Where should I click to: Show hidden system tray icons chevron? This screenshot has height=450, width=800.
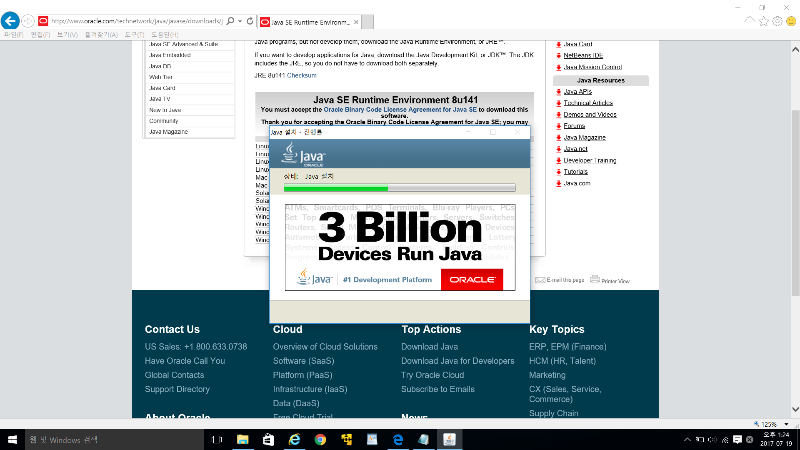tap(687, 439)
